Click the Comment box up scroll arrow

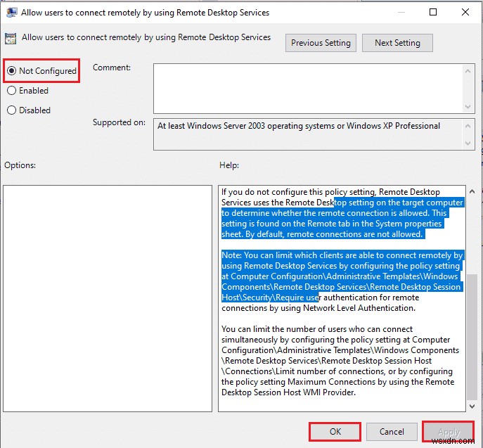[468, 71]
